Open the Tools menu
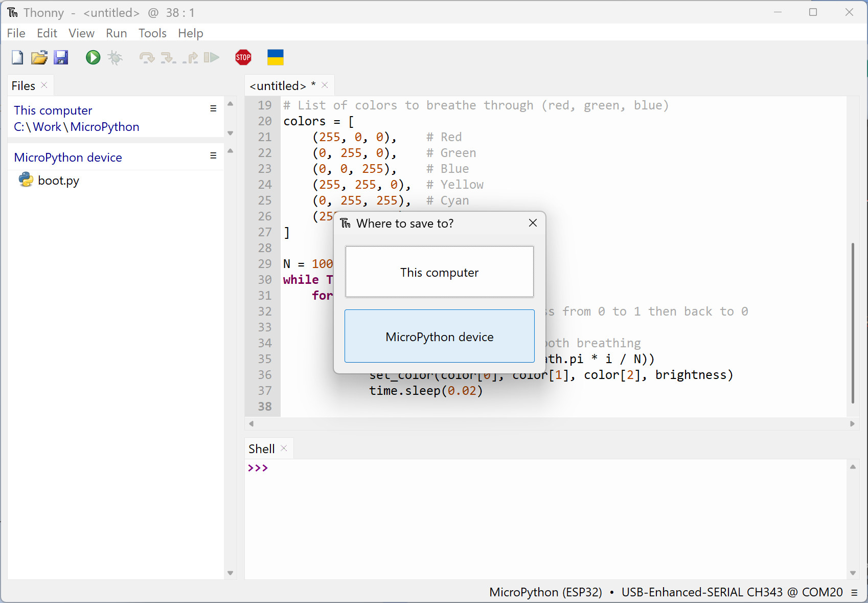The height and width of the screenshot is (603, 868). tap(152, 33)
